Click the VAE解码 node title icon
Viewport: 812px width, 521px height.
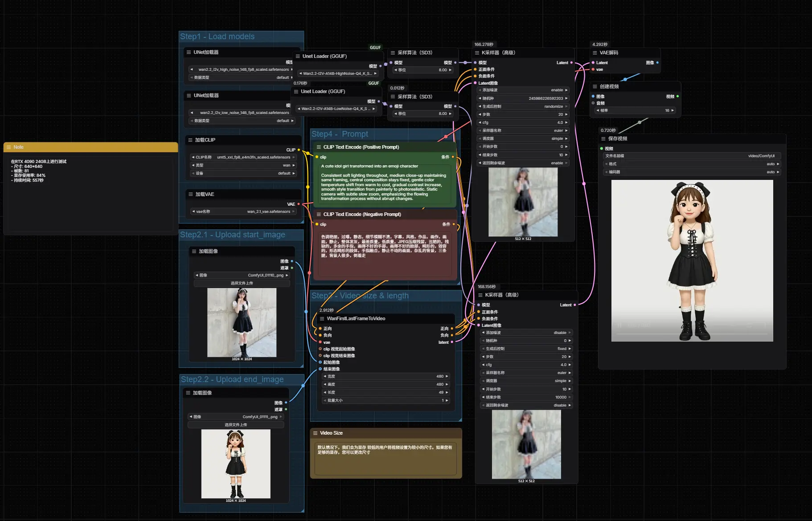[x=595, y=53]
